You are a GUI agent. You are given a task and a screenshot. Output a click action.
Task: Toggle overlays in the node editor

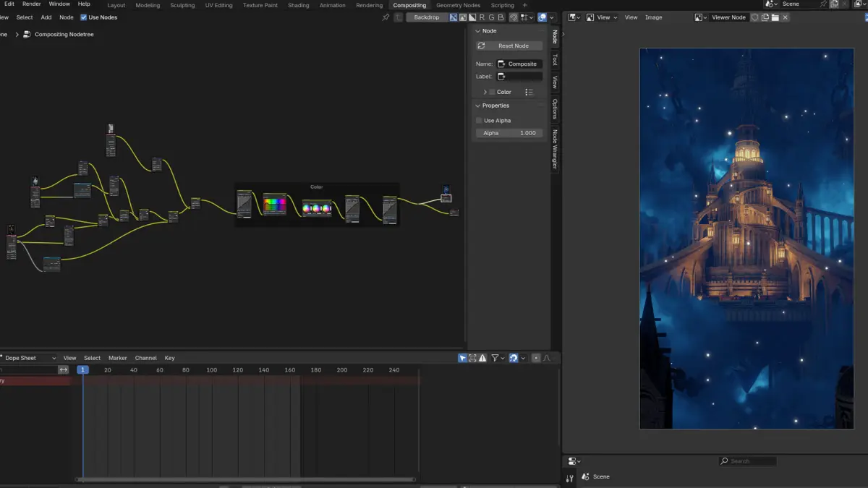point(542,17)
